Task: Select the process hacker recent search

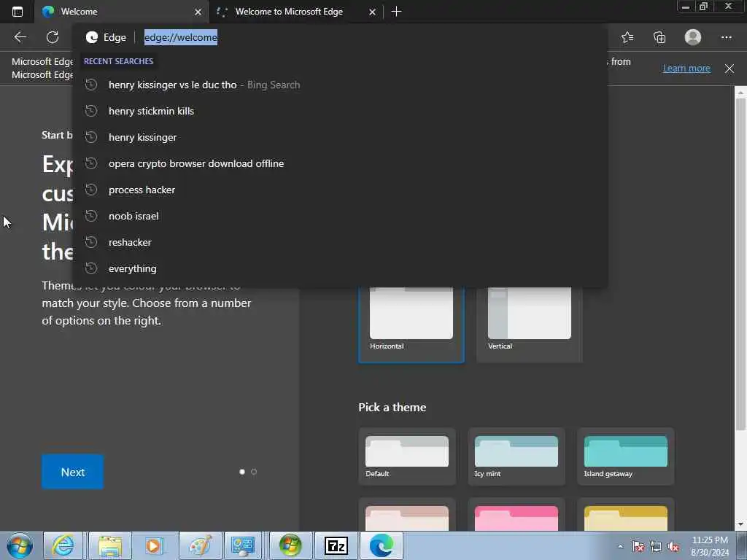Action: 340,190
